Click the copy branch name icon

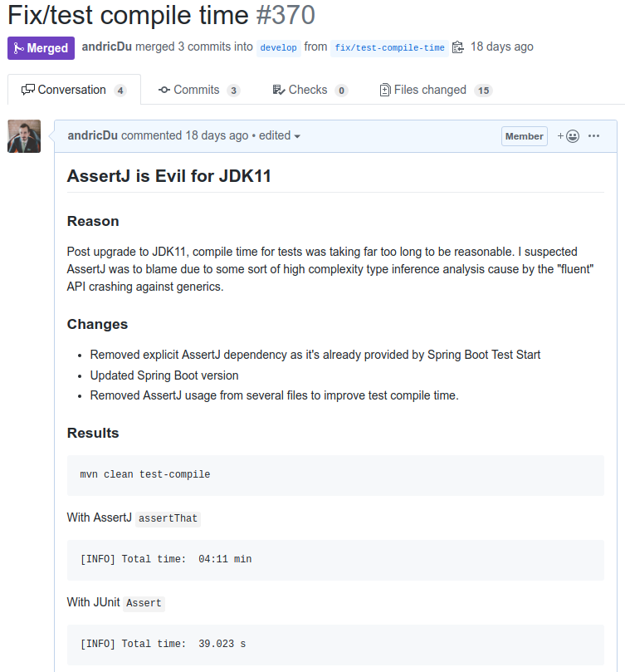click(457, 47)
